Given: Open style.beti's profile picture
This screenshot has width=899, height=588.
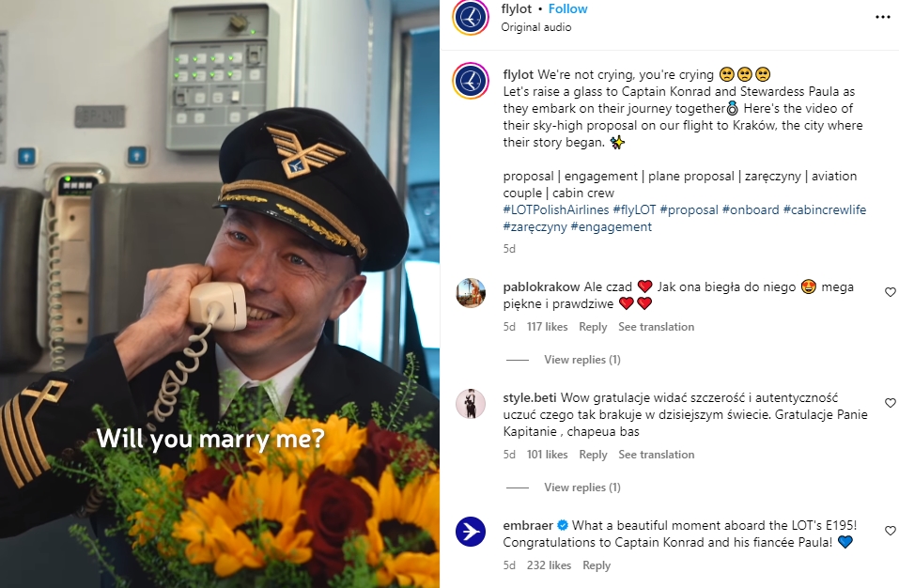Looking at the screenshot, I should point(471,404).
